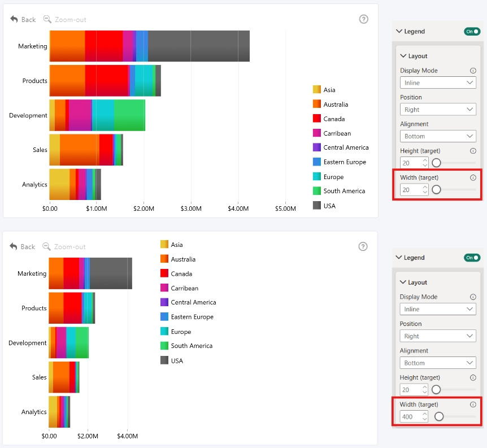Click the Width (target) field showing 20
The height and width of the screenshot is (448, 487).
point(414,189)
